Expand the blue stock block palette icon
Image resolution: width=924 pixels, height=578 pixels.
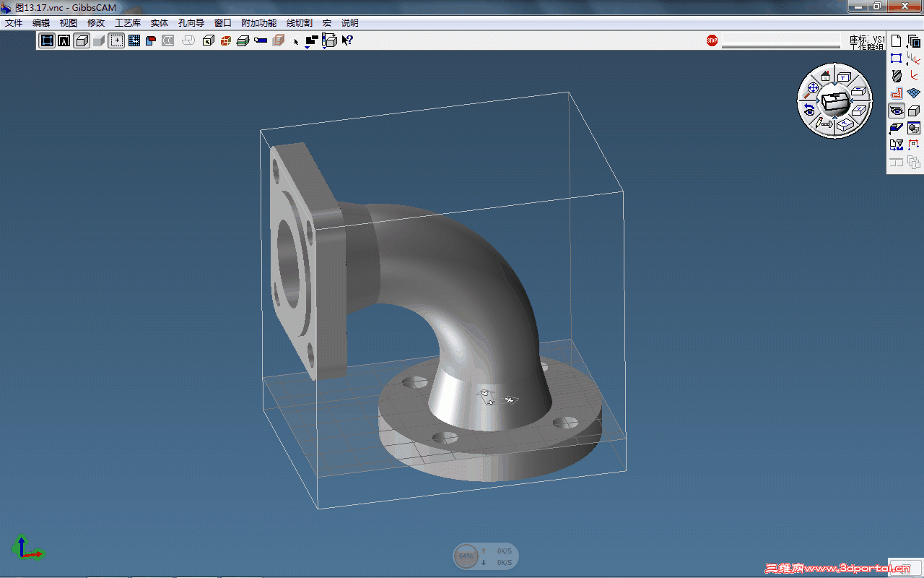[x=896, y=128]
